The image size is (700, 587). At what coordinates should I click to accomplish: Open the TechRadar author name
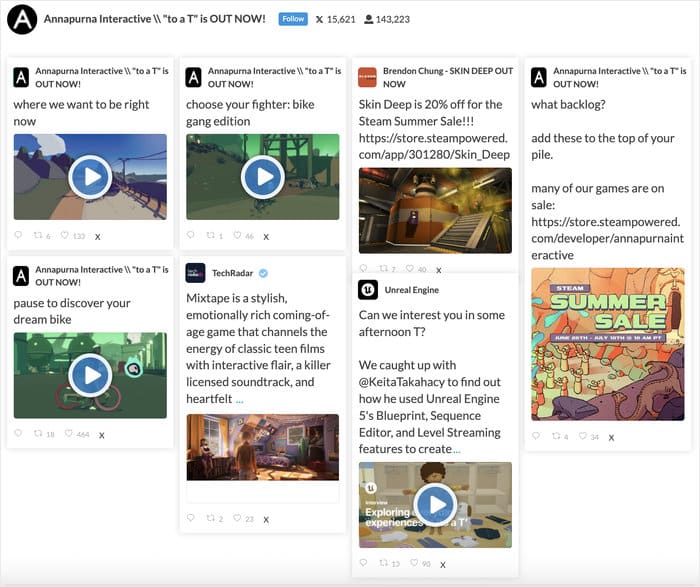pyautogui.click(x=232, y=273)
